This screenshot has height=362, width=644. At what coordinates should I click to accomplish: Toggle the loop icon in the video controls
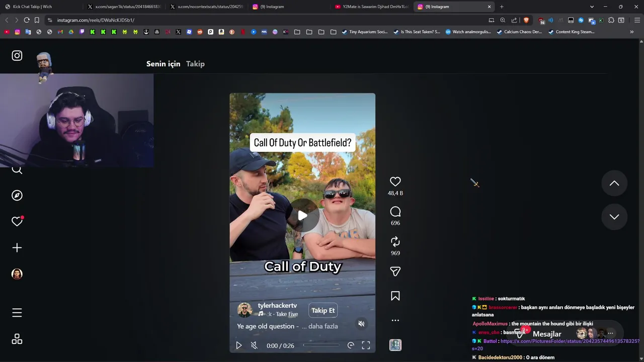(x=351, y=345)
